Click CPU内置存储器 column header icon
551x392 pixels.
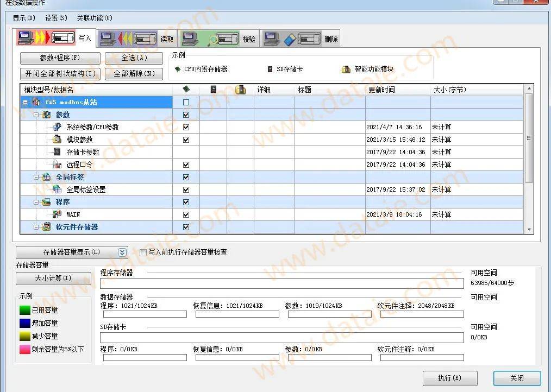(186, 90)
